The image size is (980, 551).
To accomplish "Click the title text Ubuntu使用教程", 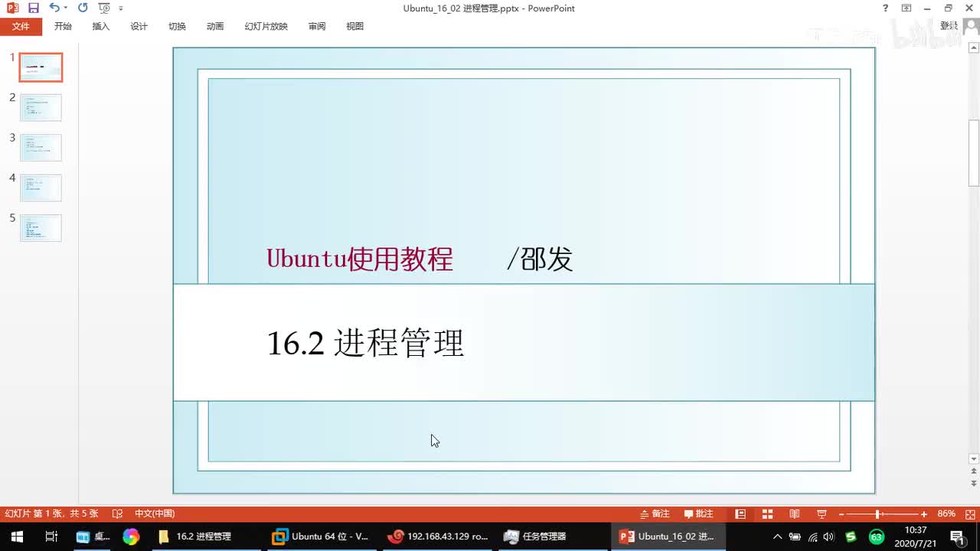I will pyautogui.click(x=360, y=259).
